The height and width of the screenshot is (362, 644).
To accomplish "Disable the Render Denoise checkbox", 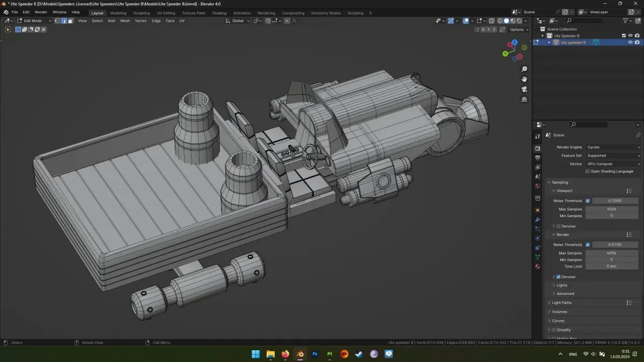I will coord(559,277).
